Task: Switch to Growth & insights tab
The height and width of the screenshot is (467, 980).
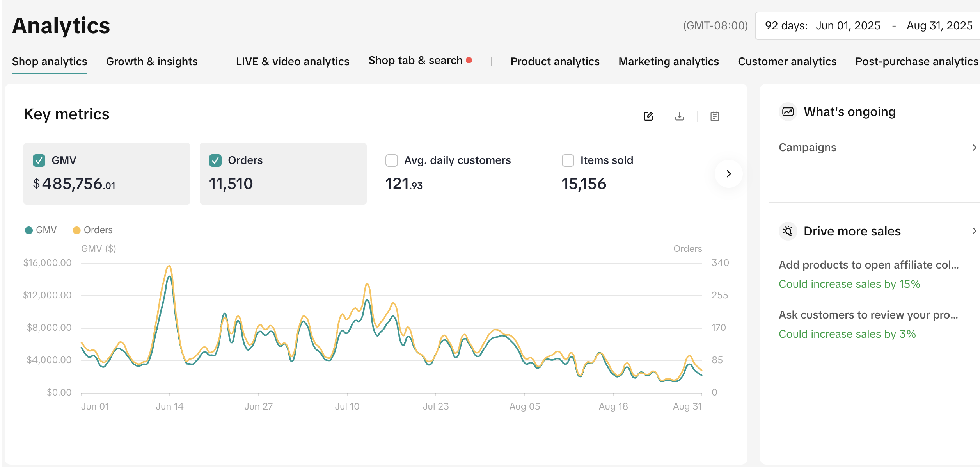Action: point(152,62)
